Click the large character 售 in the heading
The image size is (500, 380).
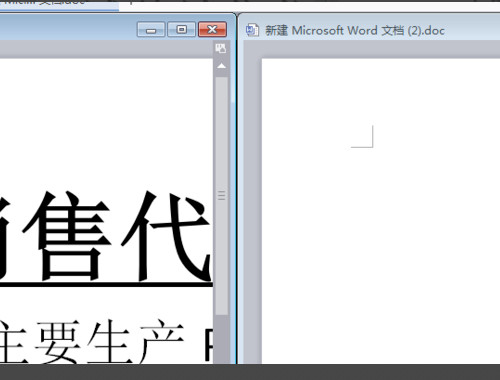[66, 236]
